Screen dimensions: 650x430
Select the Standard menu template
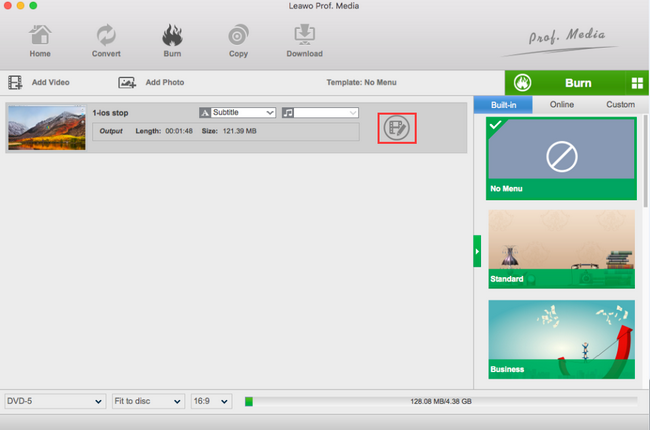561,249
